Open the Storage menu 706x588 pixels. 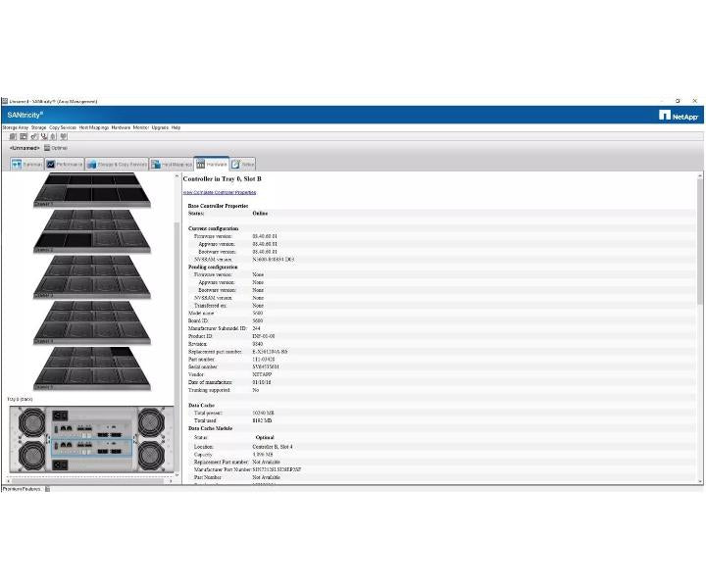(38, 127)
